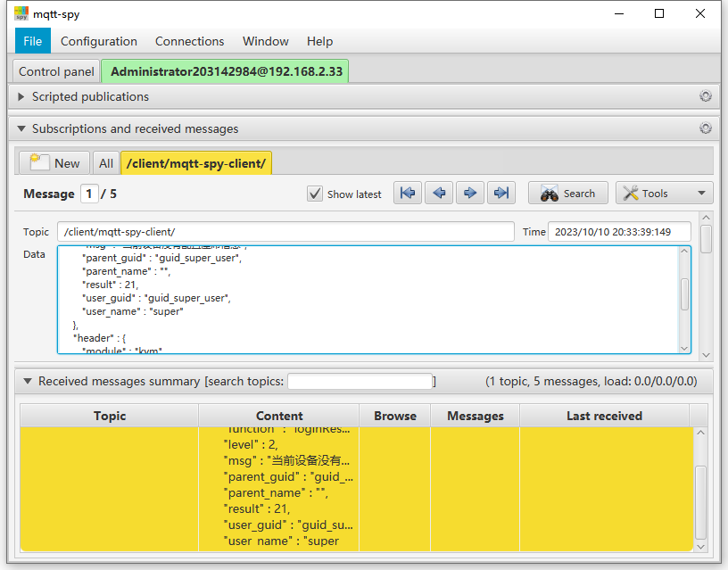Collapse Subscriptions and received messages pane
Screen dimensions: 728x570
click(x=21, y=128)
